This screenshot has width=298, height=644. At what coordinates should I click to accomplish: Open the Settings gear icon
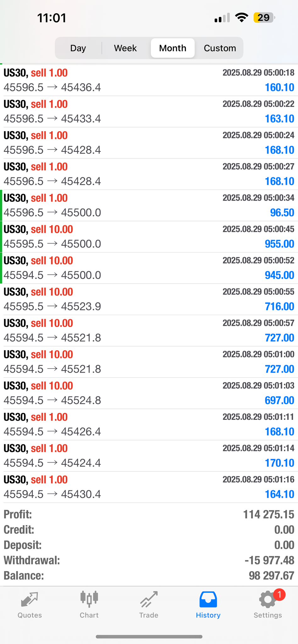coord(267,600)
